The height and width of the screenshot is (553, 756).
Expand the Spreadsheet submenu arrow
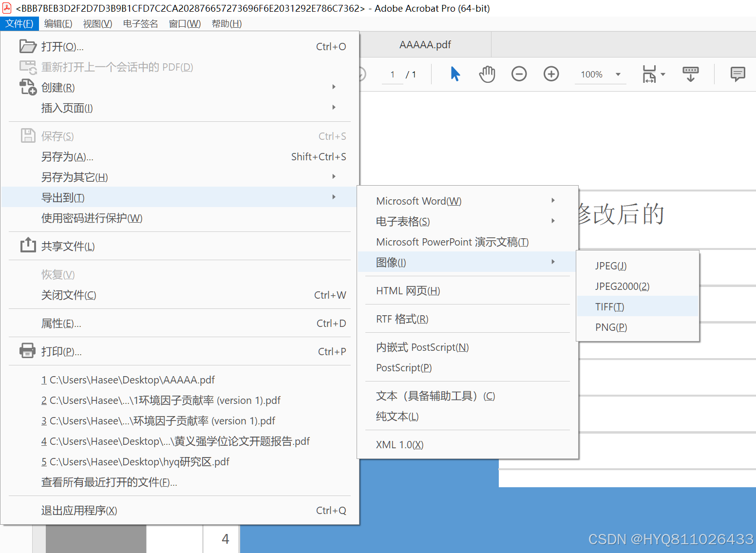(x=553, y=221)
